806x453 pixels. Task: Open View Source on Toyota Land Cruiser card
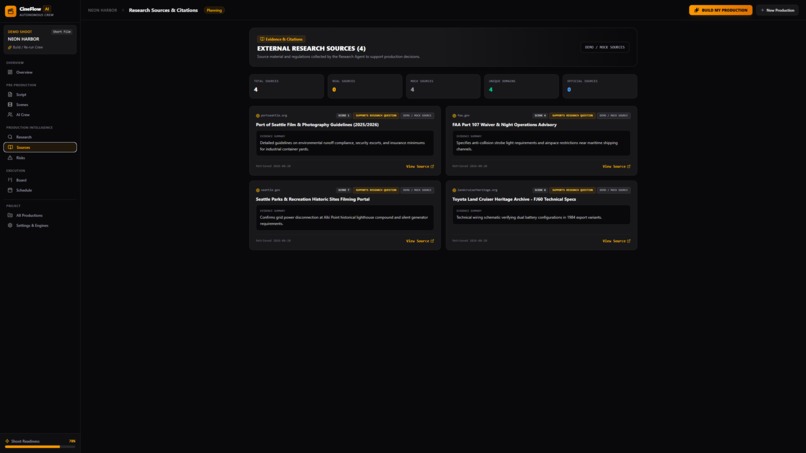pos(616,241)
